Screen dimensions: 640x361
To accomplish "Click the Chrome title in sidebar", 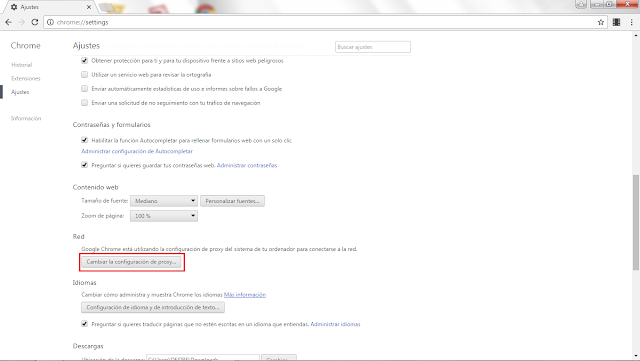I will pyautogui.click(x=25, y=45).
